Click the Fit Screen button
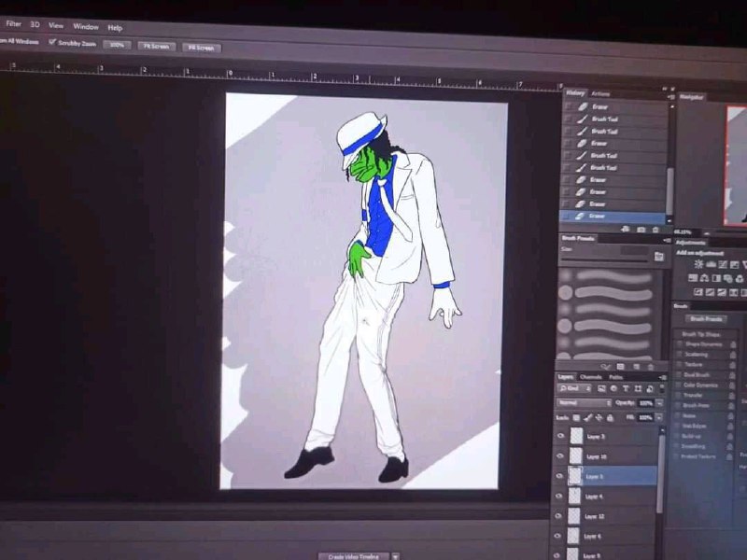The image size is (747, 560). (156, 46)
